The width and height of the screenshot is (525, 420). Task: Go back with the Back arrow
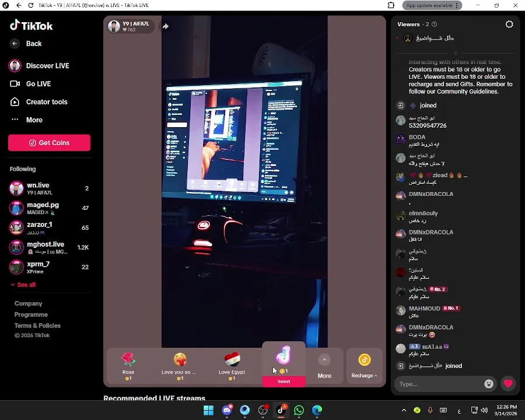click(15, 44)
